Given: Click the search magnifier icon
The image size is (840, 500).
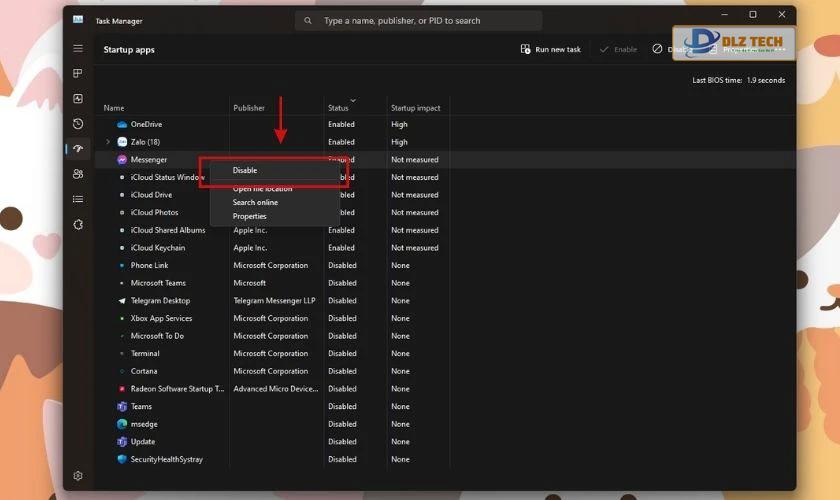Looking at the screenshot, I should coord(308,21).
